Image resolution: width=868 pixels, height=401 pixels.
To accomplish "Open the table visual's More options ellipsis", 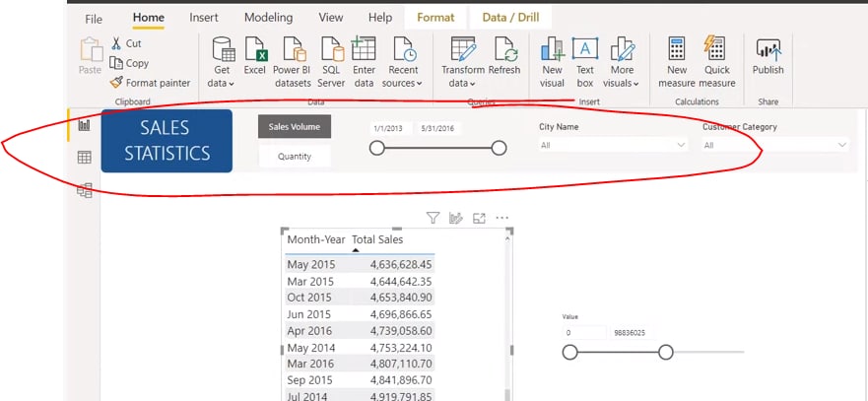I will tap(502, 218).
